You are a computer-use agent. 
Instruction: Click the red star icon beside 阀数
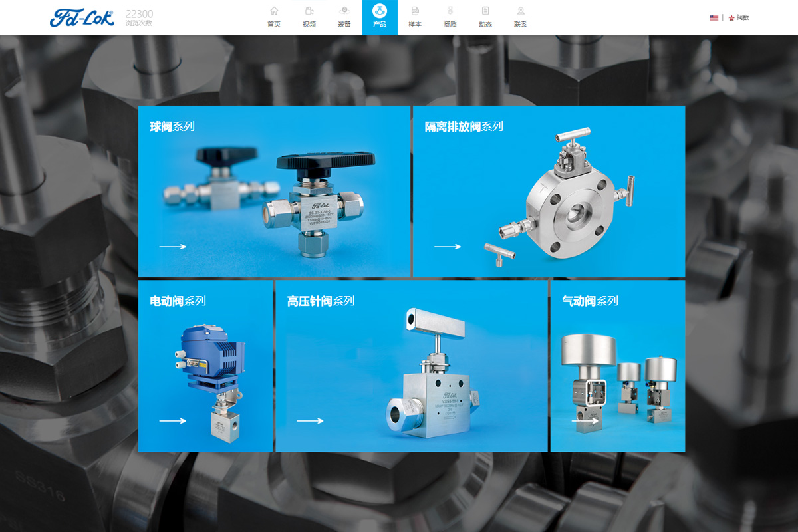pos(731,18)
